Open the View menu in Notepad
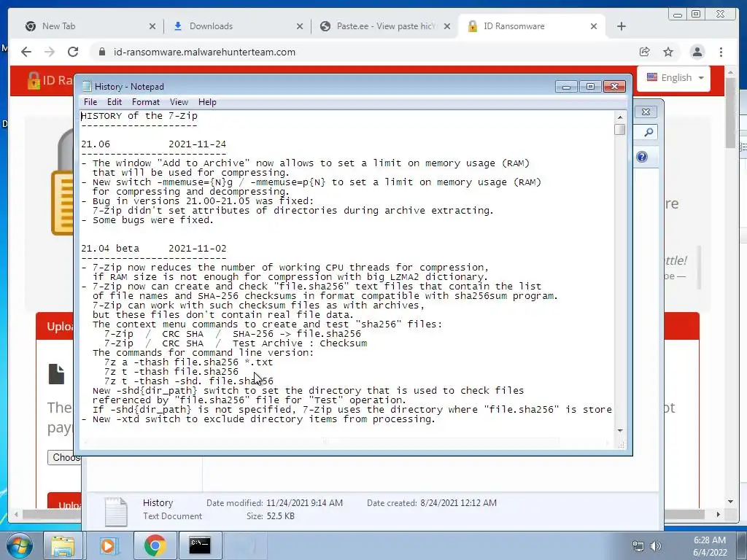 pos(179,102)
